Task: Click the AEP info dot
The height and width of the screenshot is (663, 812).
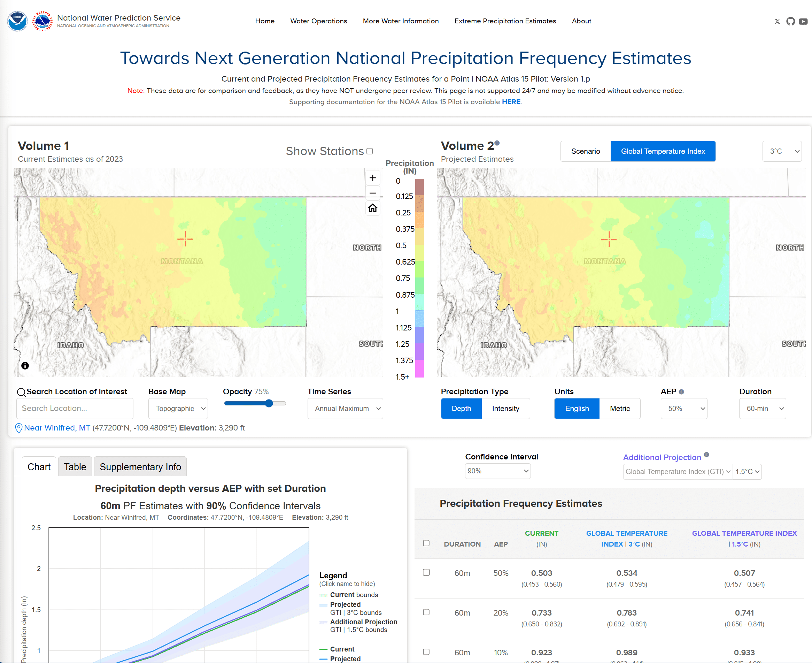Action: point(681,392)
